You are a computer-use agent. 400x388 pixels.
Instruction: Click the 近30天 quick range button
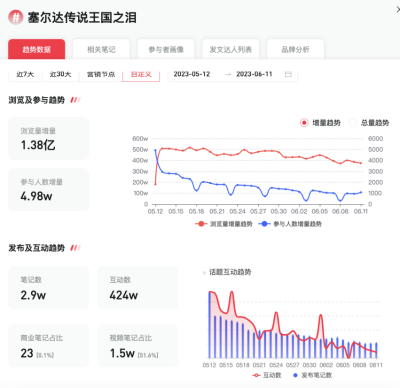[x=60, y=75]
